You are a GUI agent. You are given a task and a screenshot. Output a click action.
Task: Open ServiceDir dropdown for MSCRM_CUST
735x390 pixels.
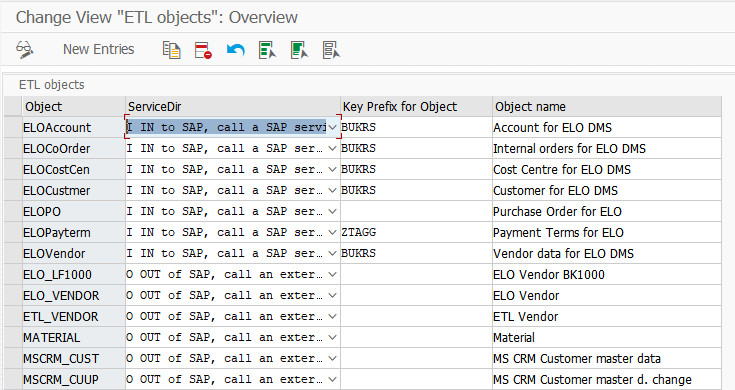coord(332,359)
